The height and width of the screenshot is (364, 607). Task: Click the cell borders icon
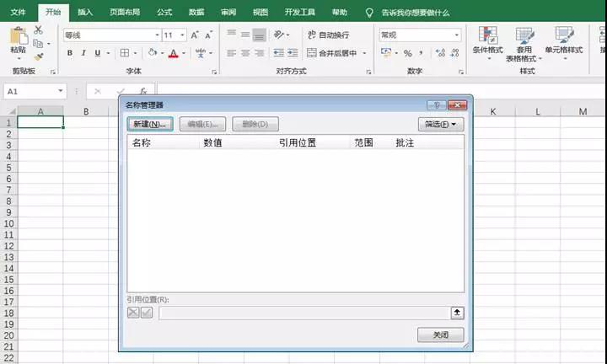pyautogui.click(x=125, y=53)
